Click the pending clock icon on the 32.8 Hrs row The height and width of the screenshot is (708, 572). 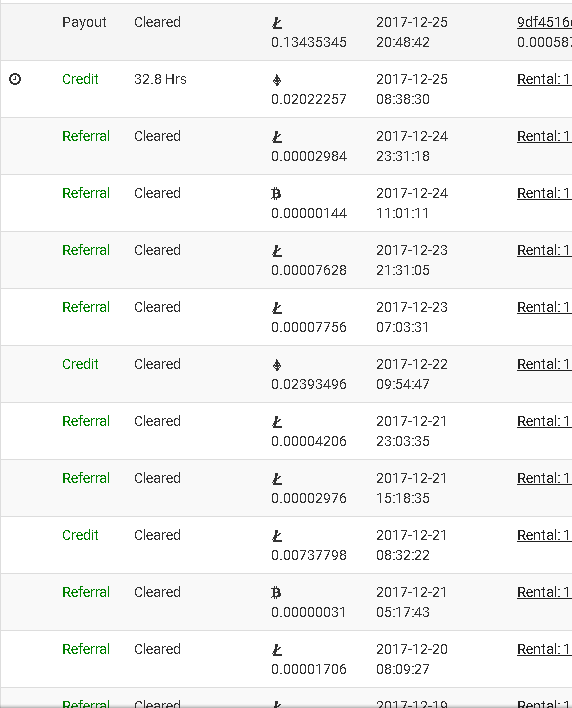[15, 79]
